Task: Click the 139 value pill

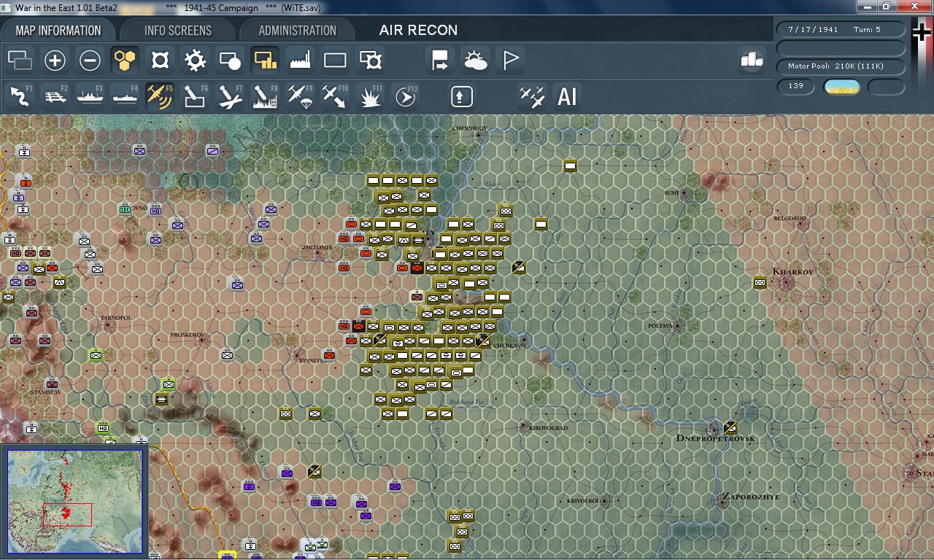Action: (796, 86)
